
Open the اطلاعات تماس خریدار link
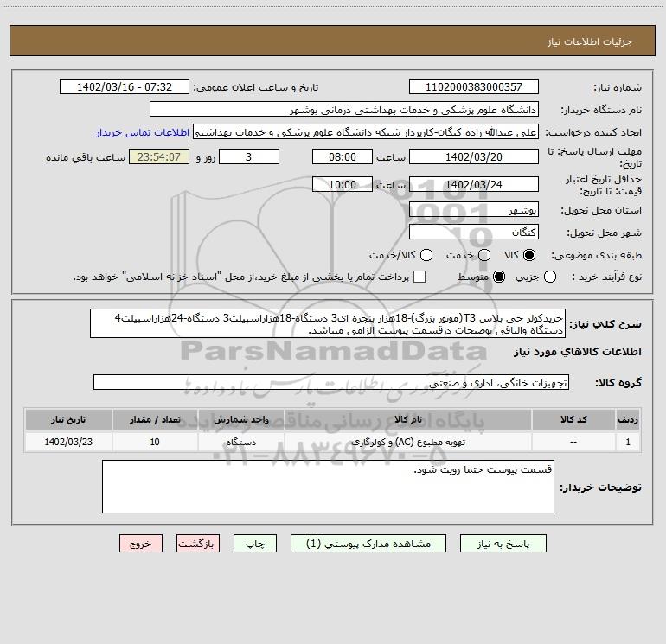click(x=143, y=132)
